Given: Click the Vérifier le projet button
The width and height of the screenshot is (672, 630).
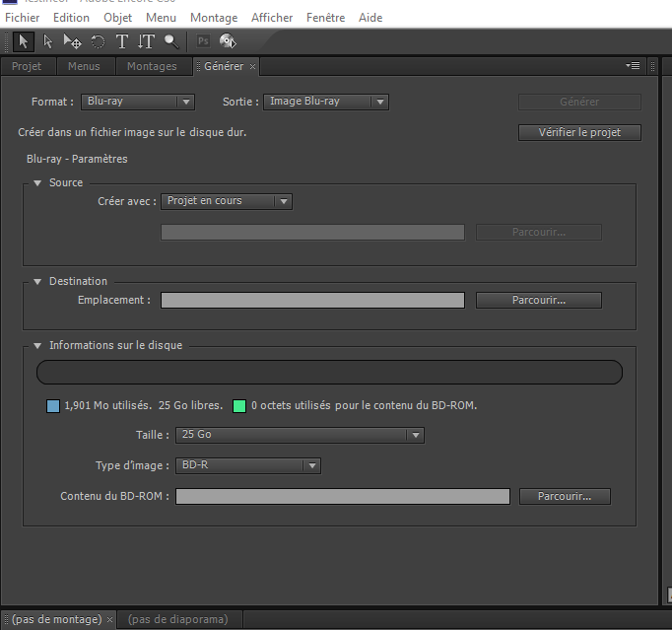Looking at the screenshot, I should click(579, 132).
